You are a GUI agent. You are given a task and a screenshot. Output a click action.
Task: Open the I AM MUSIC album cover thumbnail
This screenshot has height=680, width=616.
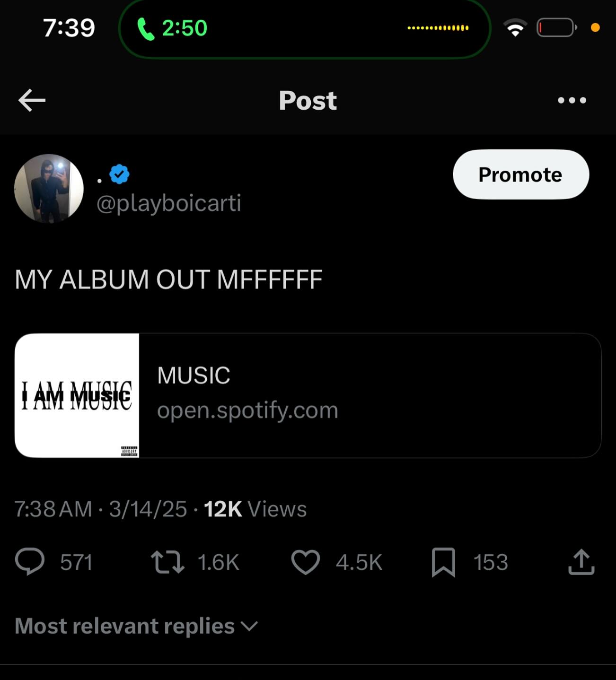click(x=77, y=396)
